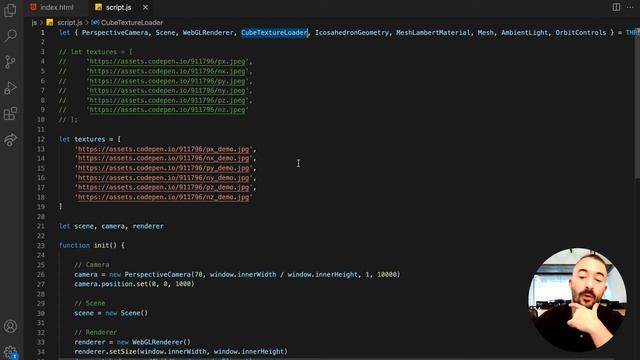Open the Source Control branch icon
The width and height of the screenshot is (640, 360).
pyautogui.click(x=10, y=62)
